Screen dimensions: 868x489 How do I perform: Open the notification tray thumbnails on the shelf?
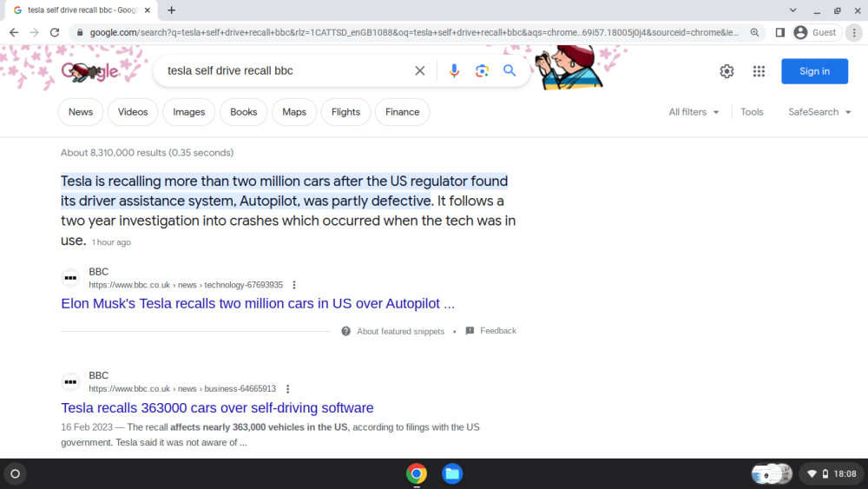pyautogui.click(x=772, y=473)
